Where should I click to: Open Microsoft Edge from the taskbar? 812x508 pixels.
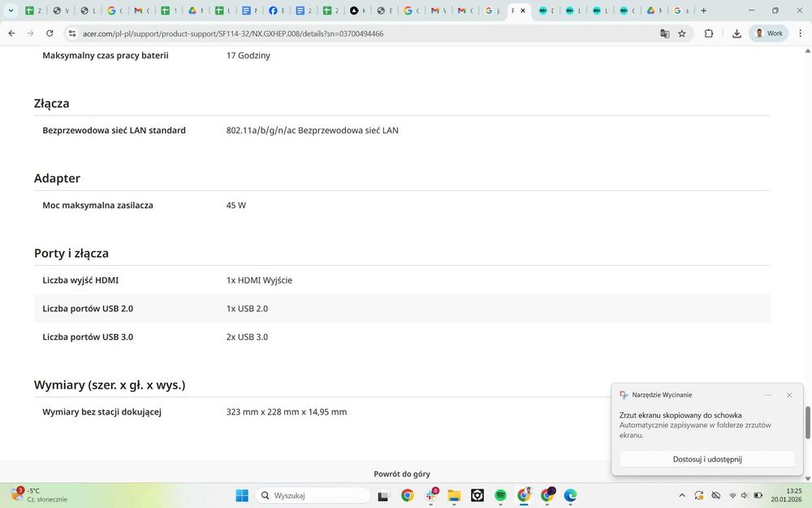570,496
